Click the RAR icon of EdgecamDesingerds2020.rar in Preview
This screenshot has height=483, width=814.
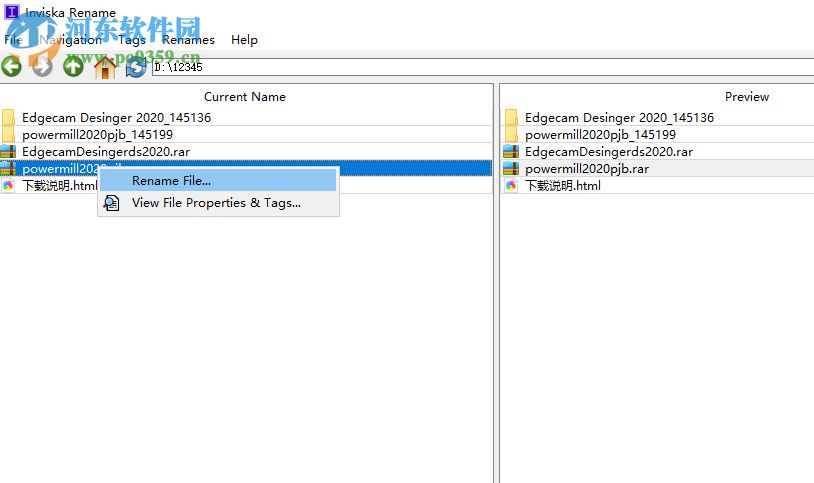click(x=511, y=152)
